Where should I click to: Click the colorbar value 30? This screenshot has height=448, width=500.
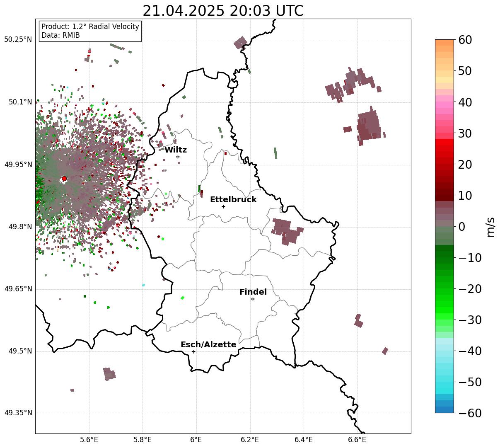tap(465, 133)
